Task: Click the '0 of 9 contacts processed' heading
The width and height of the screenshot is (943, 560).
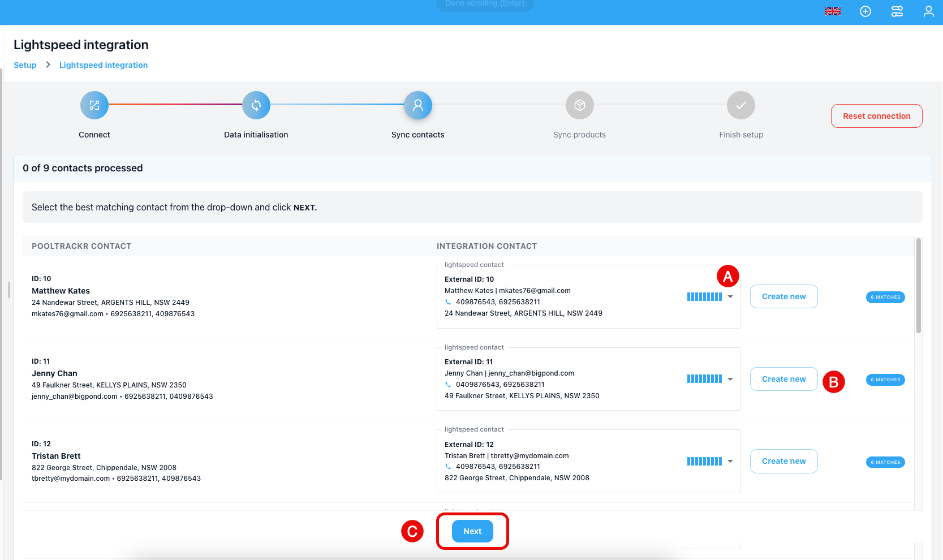Action: [x=83, y=168]
